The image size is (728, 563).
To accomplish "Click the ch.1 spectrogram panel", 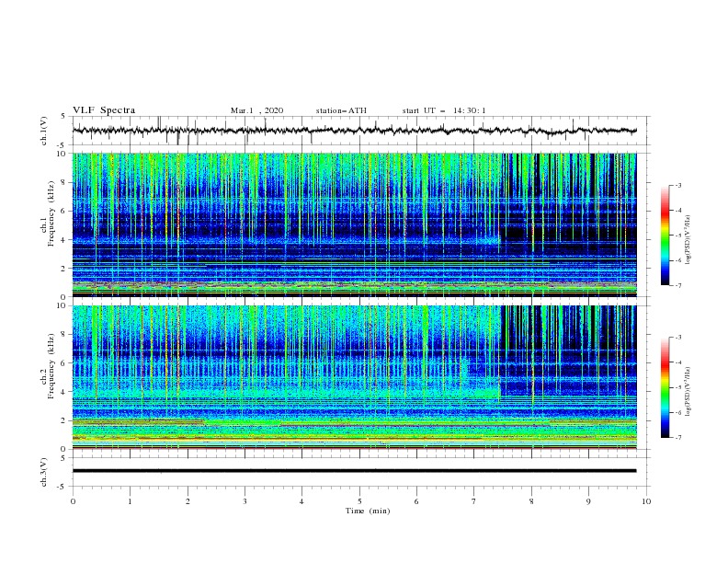I will pyautogui.click(x=354, y=224).
